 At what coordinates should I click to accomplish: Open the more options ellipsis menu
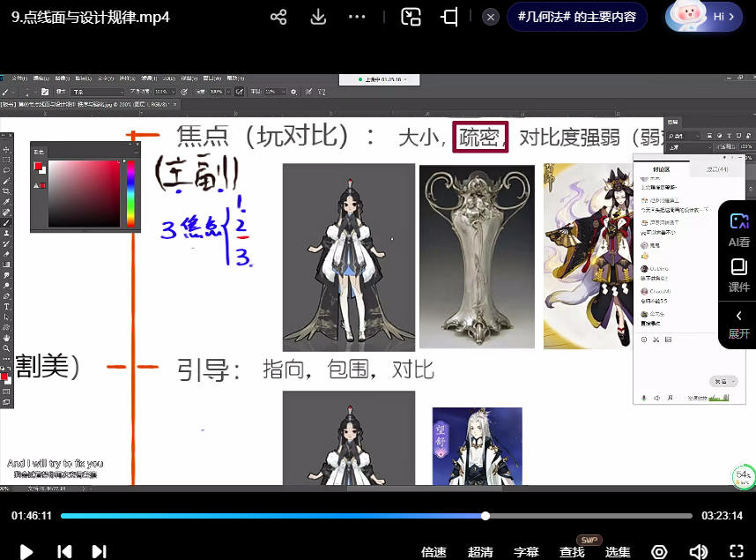pyautogui.click(x=357, y=18)
